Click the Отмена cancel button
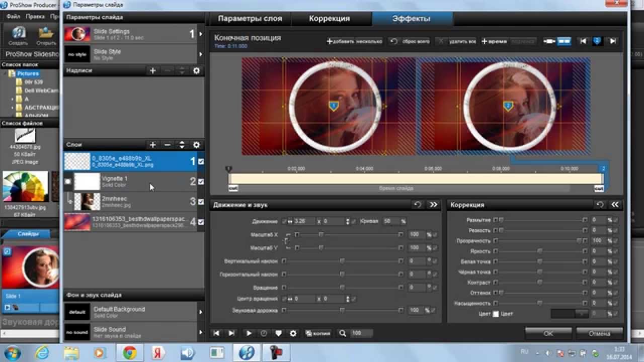 click(599, 333)
